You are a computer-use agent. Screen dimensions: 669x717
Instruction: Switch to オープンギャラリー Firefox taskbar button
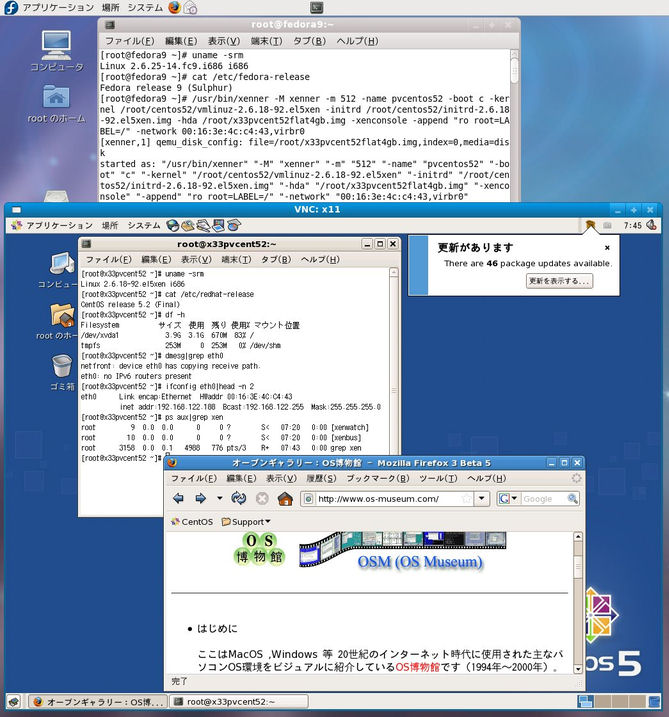[x=98, y=701]
